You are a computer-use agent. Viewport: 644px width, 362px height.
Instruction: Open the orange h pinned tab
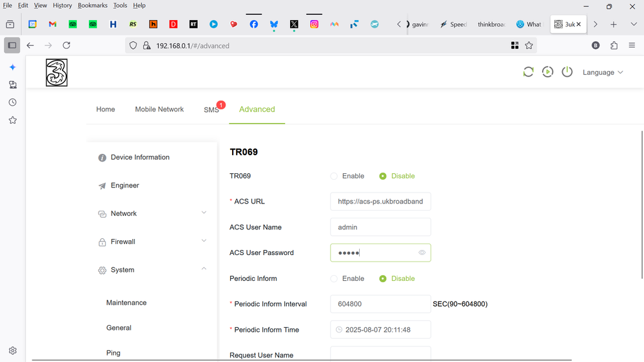pyautogui.click(x=153, y=24)
